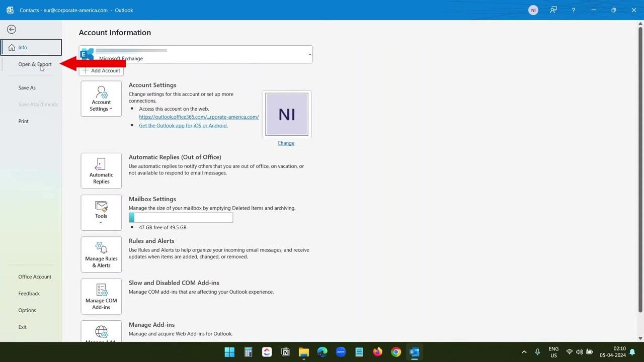Click the back arrow to exit backstage view
Viewport: 644px width, 362px height.
(11, 30)
